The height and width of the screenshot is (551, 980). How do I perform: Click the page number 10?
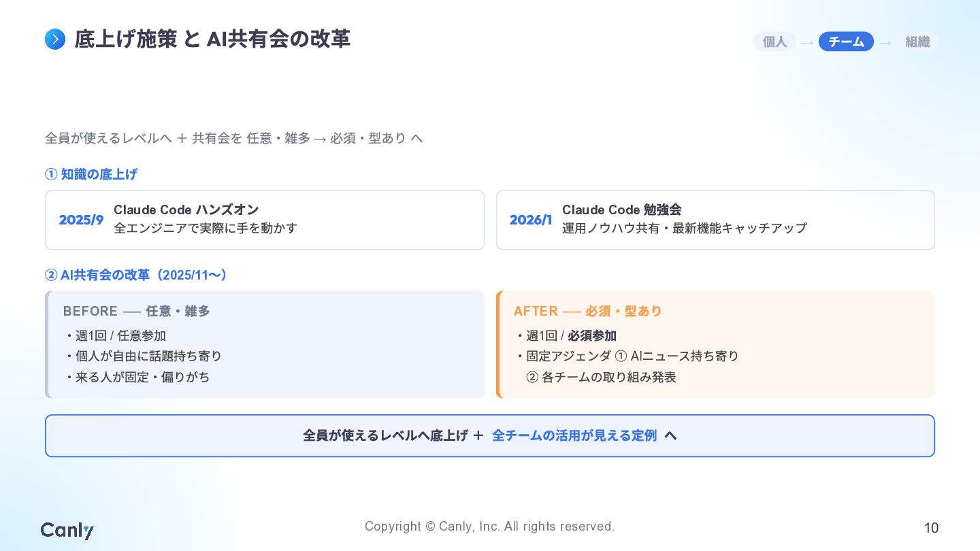tap(931, 528)
